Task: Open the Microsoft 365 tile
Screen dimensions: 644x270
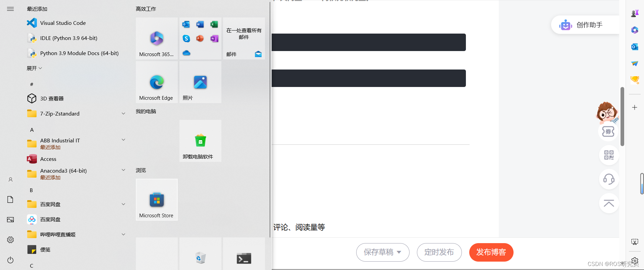Action: pos(157,38)
